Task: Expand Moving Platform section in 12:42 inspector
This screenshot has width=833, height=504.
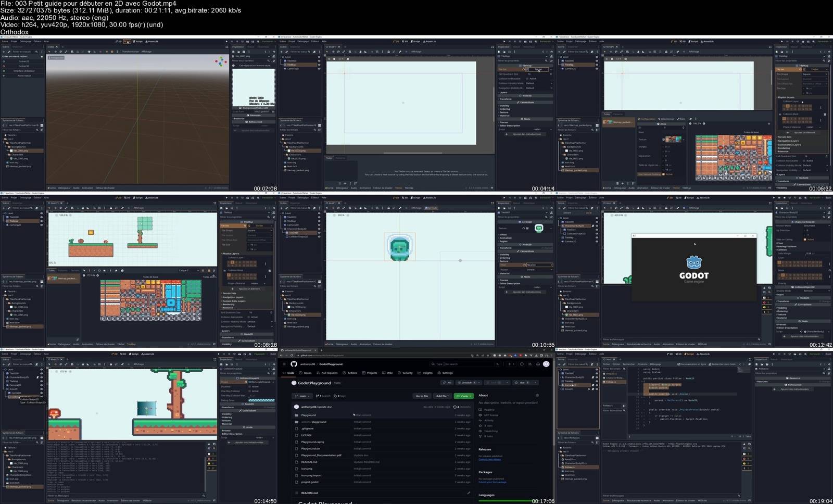Action: [x=787, y=246]
